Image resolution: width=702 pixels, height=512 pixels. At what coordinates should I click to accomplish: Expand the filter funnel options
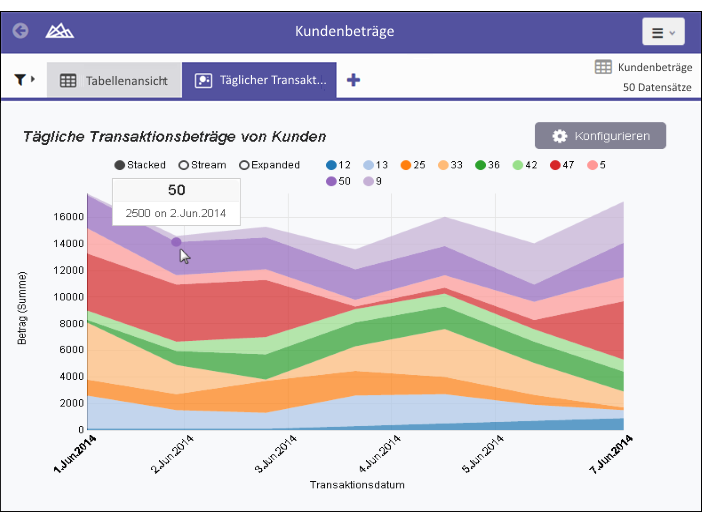tap(25, 79)
